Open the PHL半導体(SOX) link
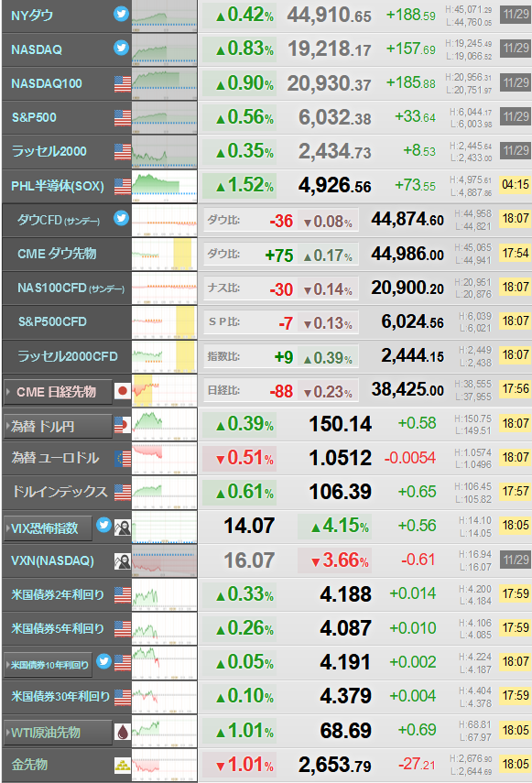The image size is (532, 783). (58, 186)
